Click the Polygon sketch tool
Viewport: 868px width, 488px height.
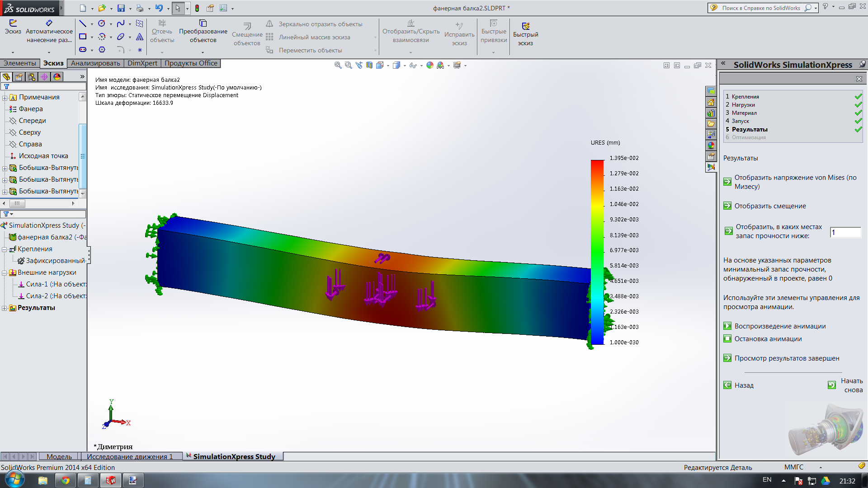(102, 50)
